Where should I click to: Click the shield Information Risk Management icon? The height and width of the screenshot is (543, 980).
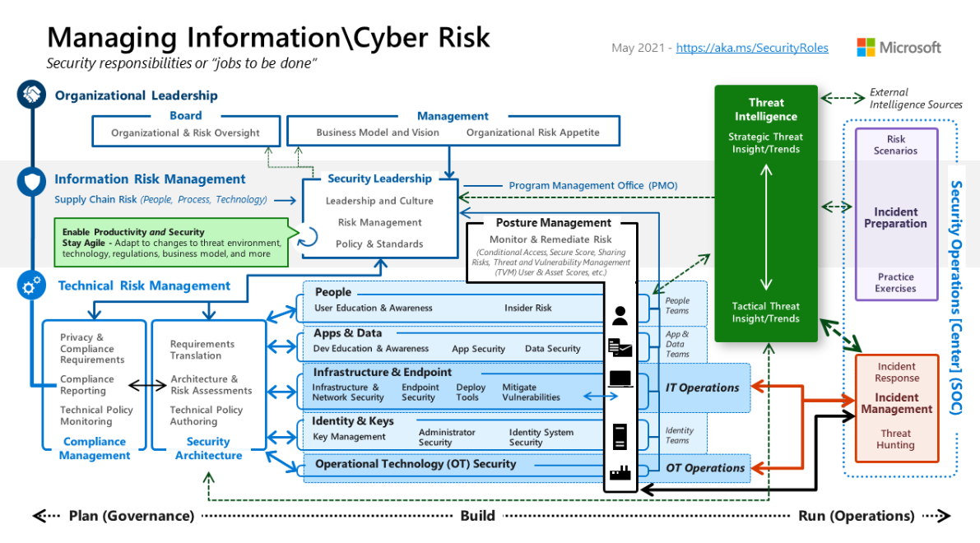(x=31, y=180)
